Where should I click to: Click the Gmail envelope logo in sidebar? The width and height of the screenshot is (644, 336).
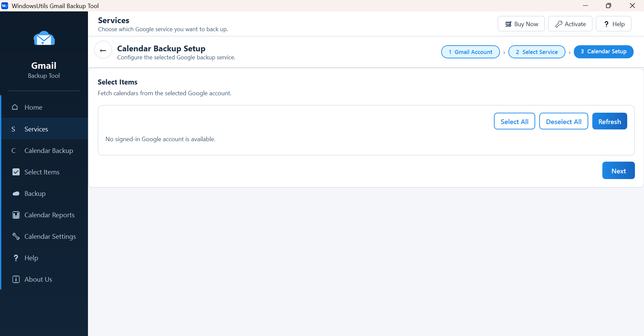(x=44, y=38)
